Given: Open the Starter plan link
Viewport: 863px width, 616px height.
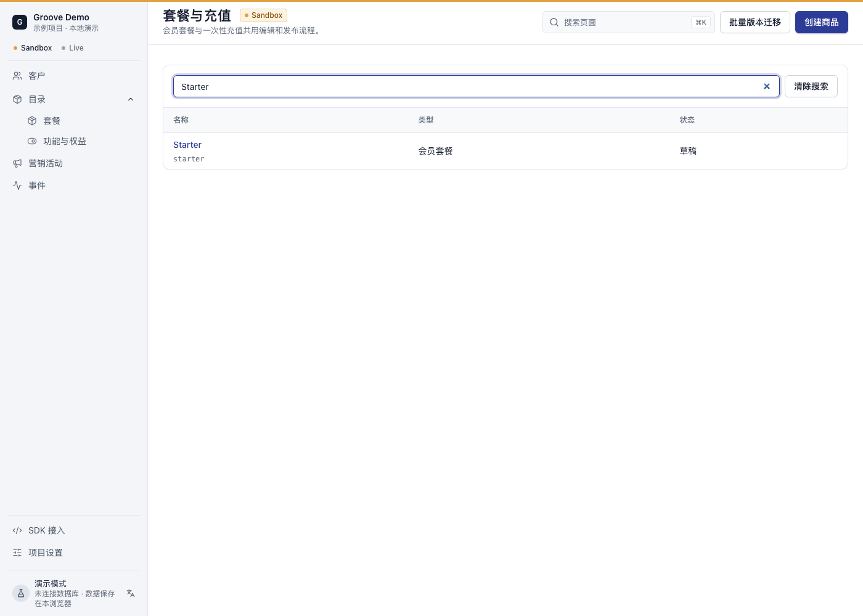Looking at the screenshot, I should coord(187,145).
